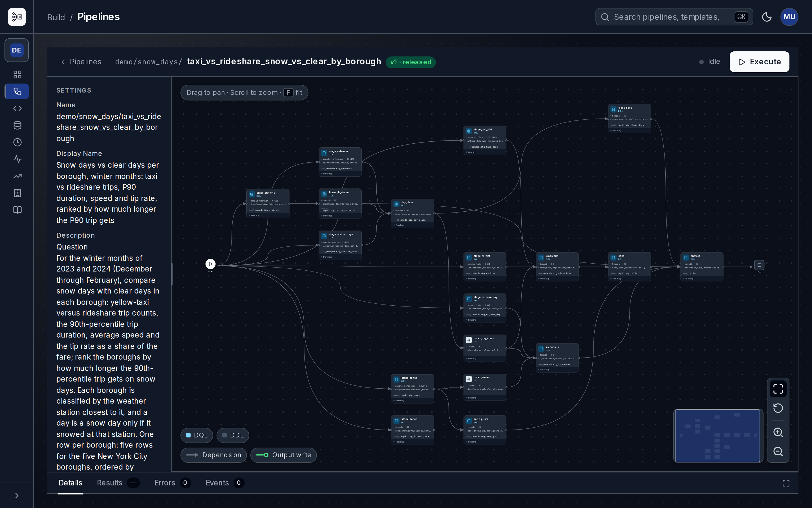Toggle the DQL legend filter
The image size is (812, 508).
(x=197, y=435)
